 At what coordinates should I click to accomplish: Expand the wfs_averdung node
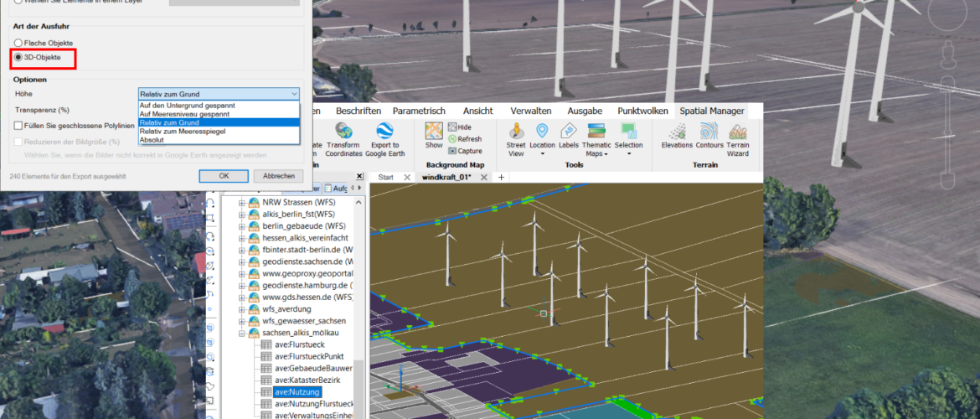[242, 309]
